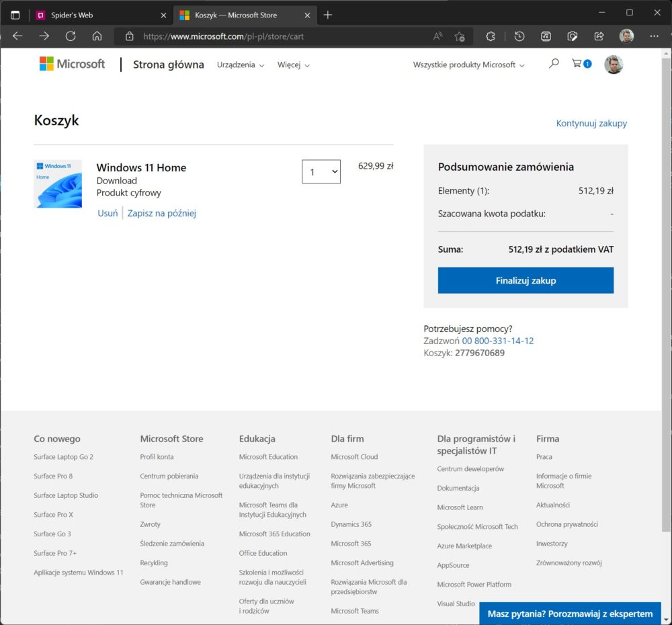Click the Share toolbar icon
Image resolution: width=672 pixels, height=625 pixels.
click(x=599, y=36)
